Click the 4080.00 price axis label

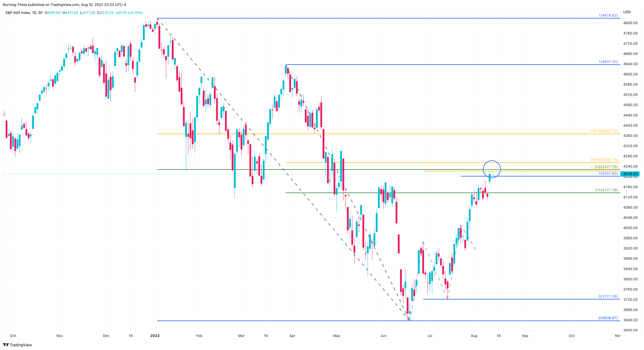pos(630,207)
